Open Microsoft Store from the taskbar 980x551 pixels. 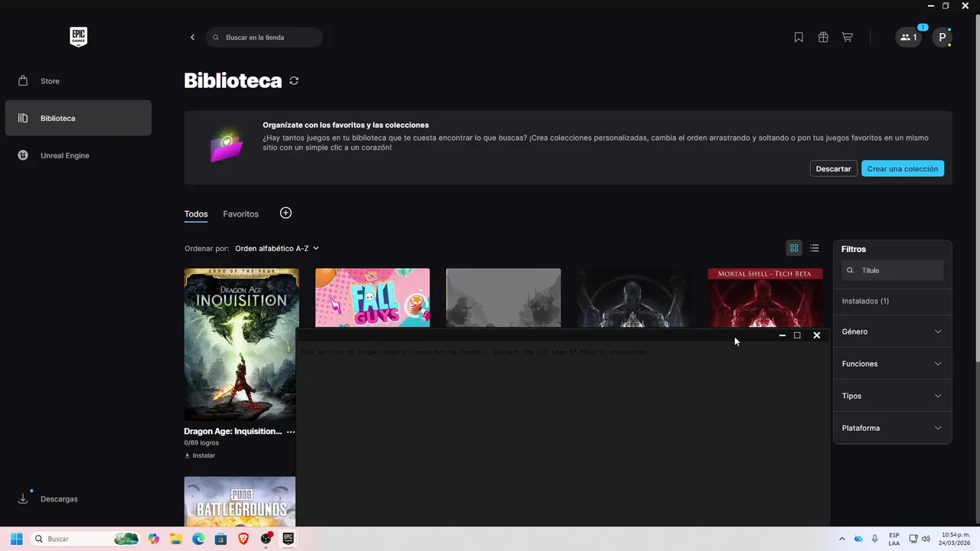pyautogui.click(x=220, y=539)
